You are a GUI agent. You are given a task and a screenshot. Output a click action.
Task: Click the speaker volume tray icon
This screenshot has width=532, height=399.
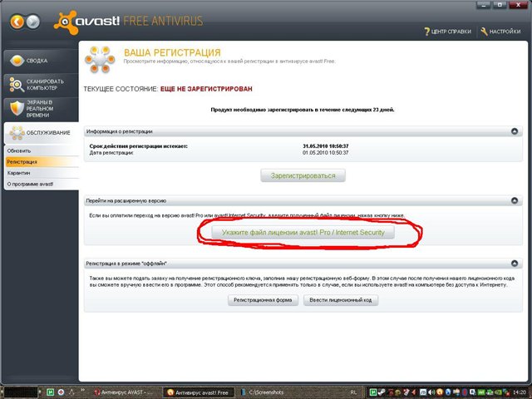(x=431, y=392)
